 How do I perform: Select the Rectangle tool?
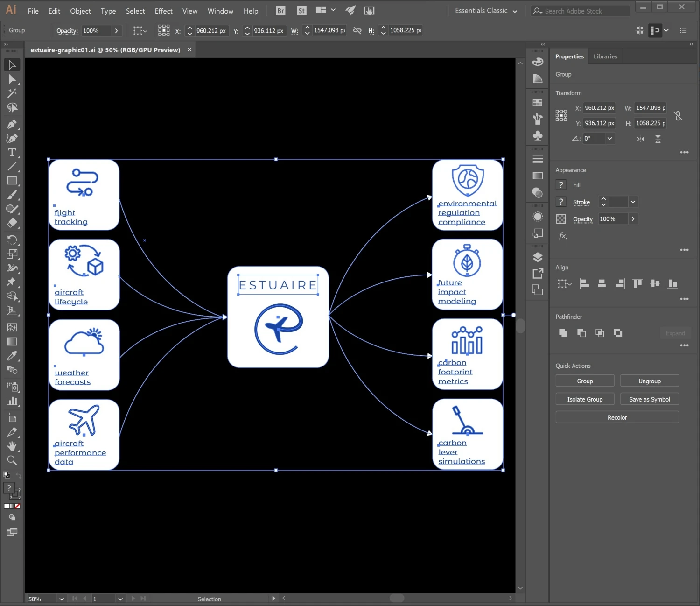[12, 181]
